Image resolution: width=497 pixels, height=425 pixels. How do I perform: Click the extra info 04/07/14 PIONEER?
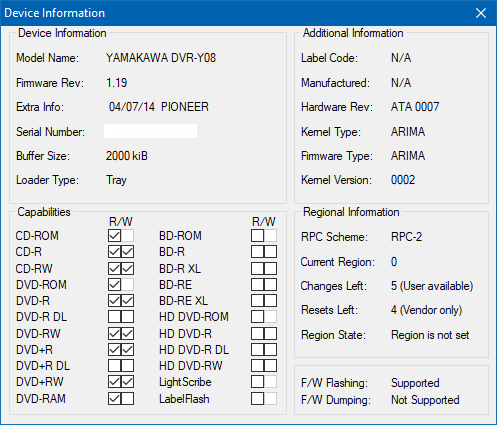coord(159,107)
